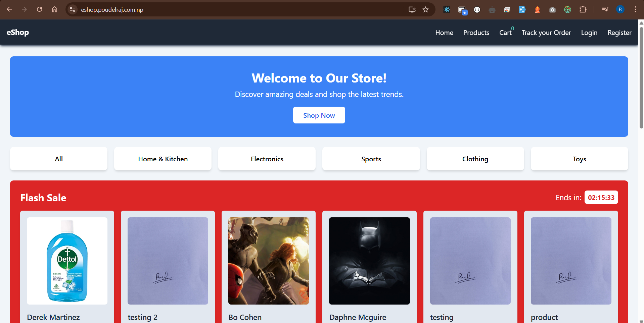Open the testing 2 product image
This screenshot has height=323, width=644.
tap(168, 261)
